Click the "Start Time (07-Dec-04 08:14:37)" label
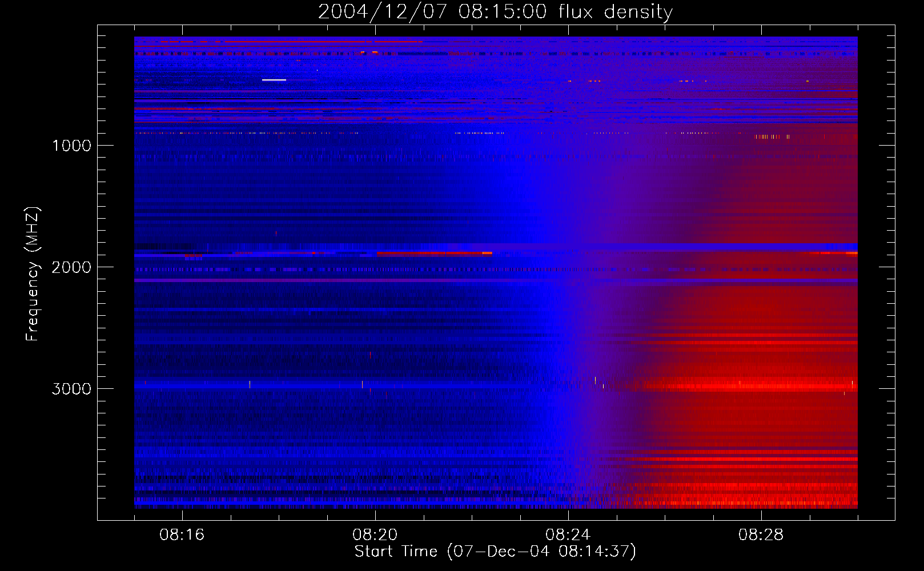924x571 pixels. coord(495,552)
